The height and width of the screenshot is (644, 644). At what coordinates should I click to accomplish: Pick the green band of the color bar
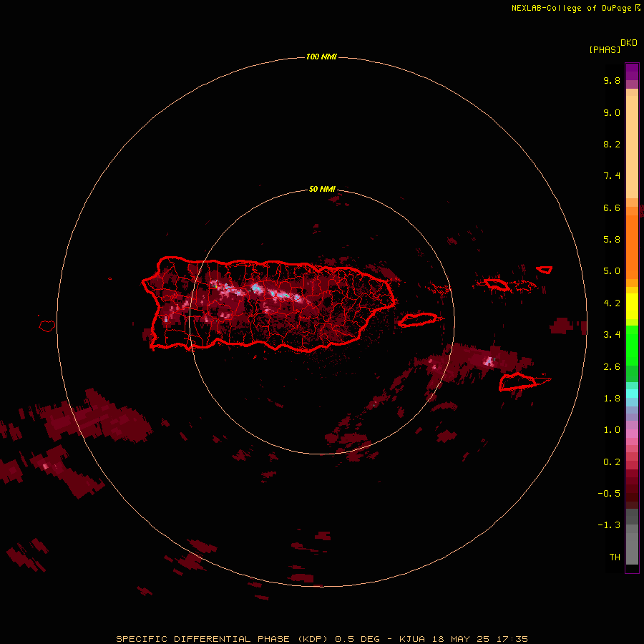click(632, 345)
